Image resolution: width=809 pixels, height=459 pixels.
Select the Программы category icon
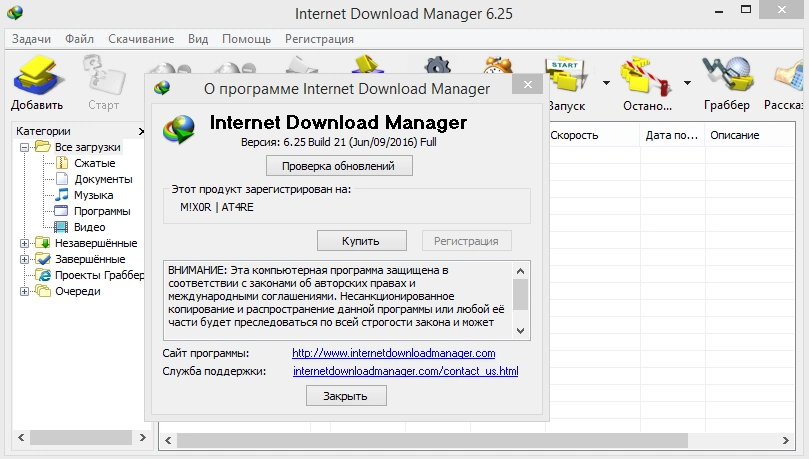click(61, 211)
